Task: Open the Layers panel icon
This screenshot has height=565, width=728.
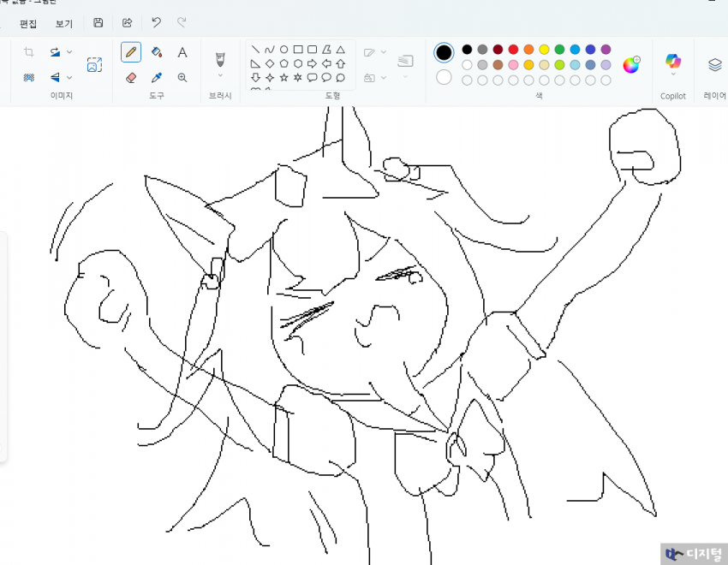Action: click(x=715, y=64)
